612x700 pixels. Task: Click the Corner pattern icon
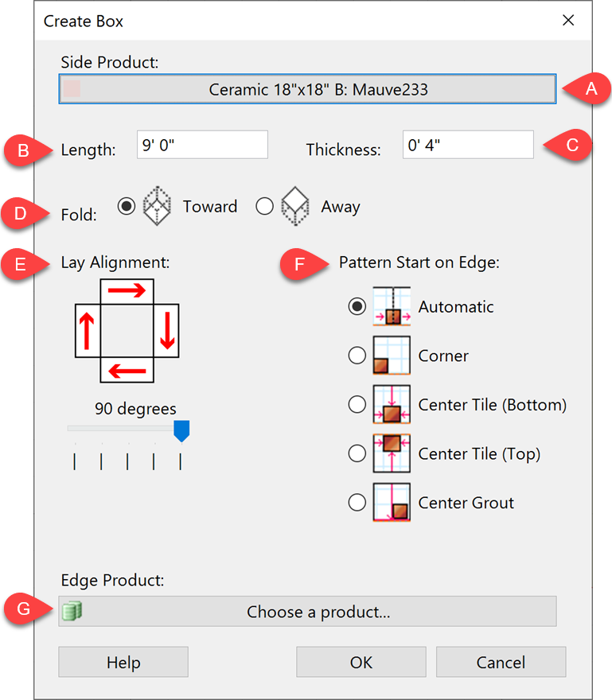click(392, 356)
